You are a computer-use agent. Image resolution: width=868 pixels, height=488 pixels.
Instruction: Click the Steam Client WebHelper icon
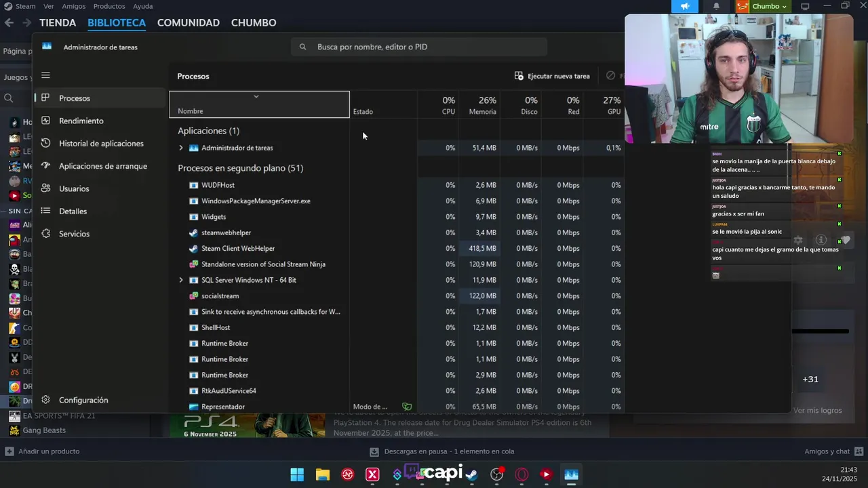pyautogui.click(x=193, y=248)
